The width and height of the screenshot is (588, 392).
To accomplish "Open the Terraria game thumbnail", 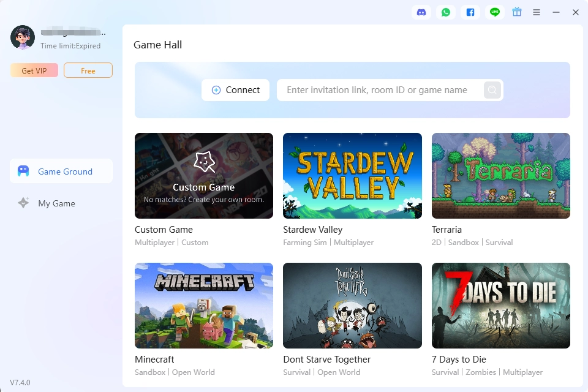I will [x=501, y=176].
